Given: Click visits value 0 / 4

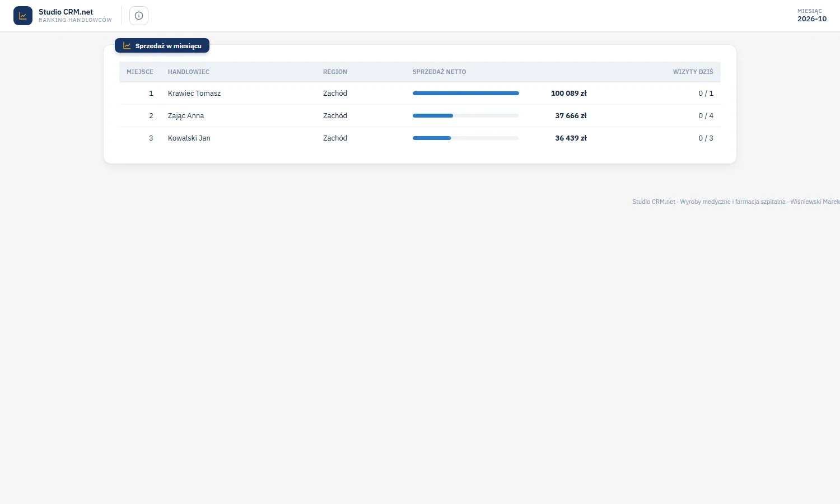Looking at the screenshot, I should (x=706, y=116).
